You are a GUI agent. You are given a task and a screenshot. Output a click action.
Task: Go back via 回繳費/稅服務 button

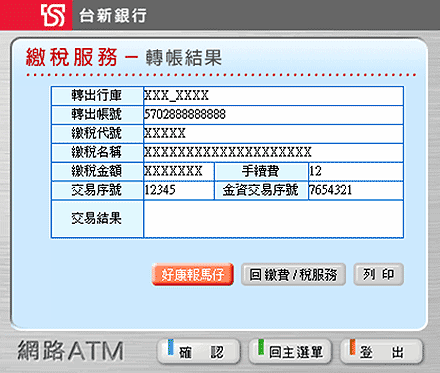293,274
